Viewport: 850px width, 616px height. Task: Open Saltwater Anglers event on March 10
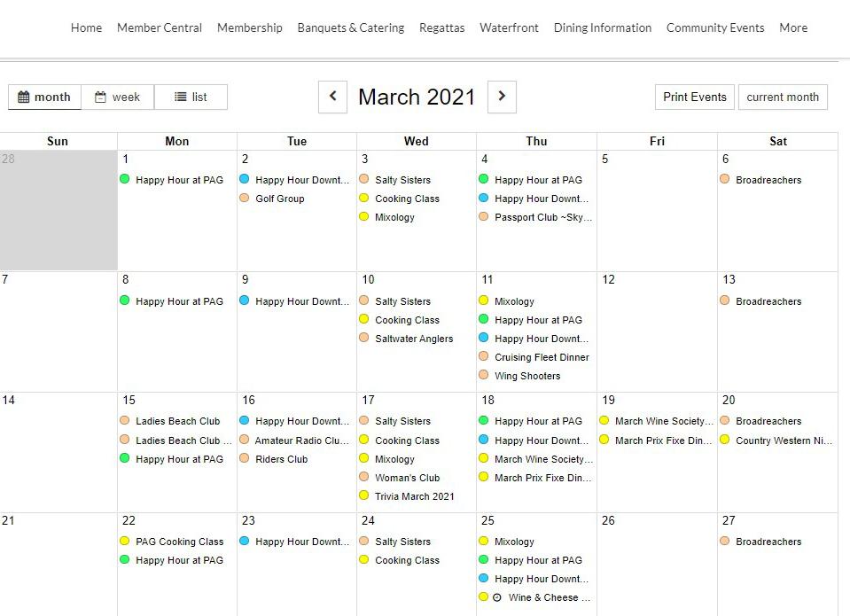point(414,339)
